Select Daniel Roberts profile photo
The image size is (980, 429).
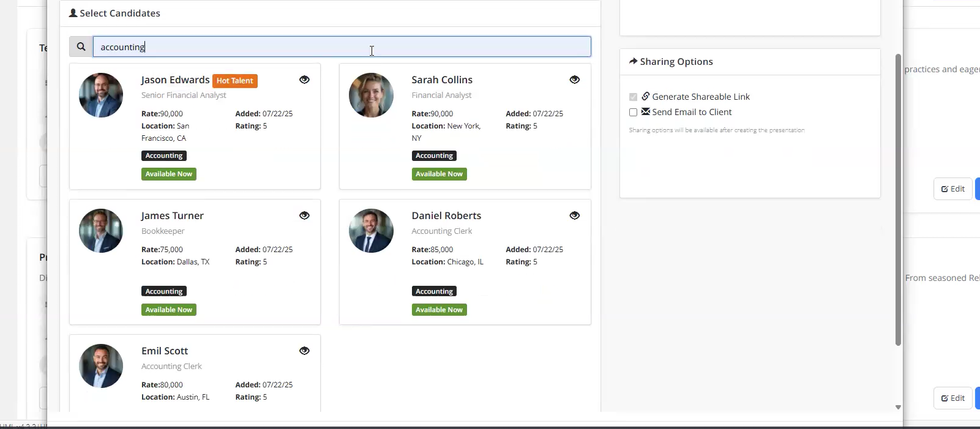371,231
